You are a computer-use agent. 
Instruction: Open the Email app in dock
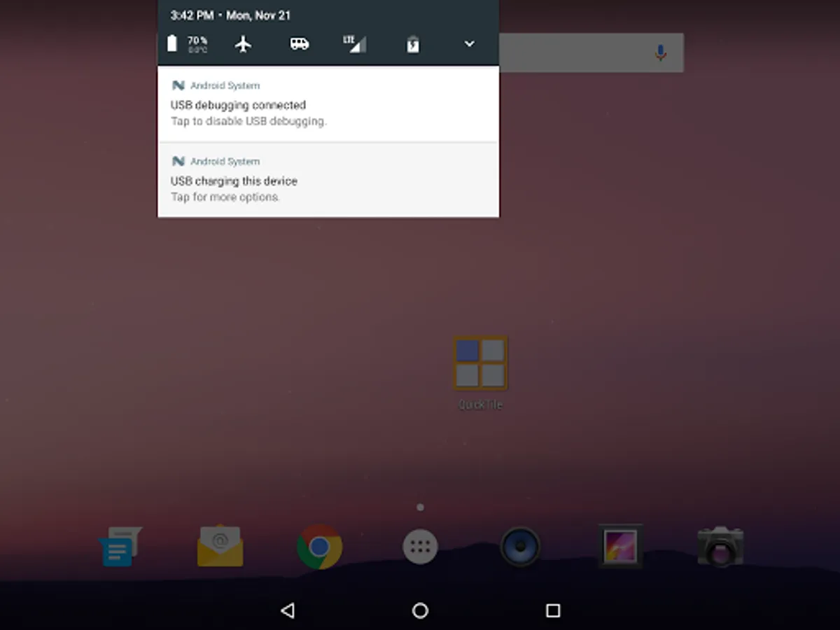click(x=220, y=547)
